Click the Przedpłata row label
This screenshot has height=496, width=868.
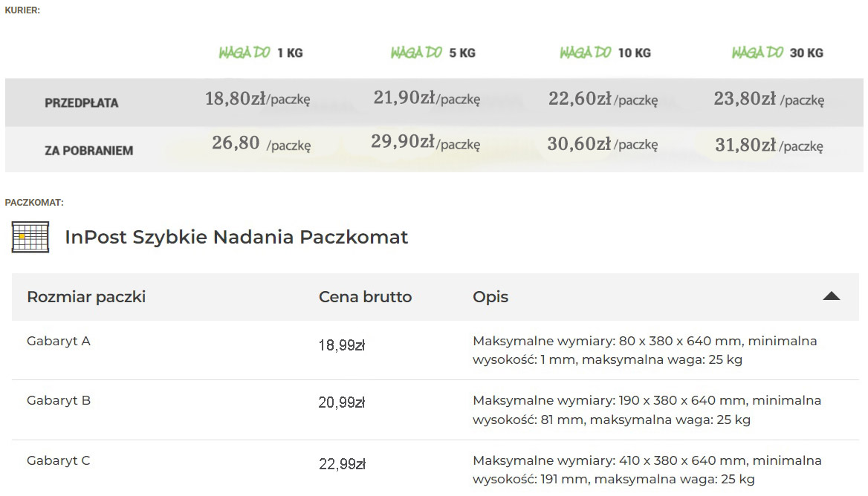81,103
